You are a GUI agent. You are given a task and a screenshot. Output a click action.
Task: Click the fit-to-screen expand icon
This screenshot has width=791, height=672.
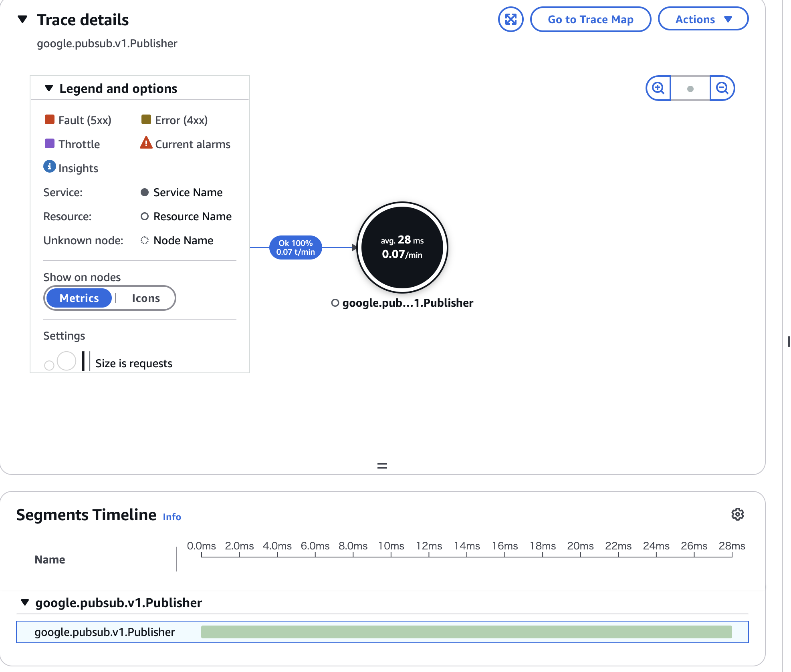(x=511, y=19)
